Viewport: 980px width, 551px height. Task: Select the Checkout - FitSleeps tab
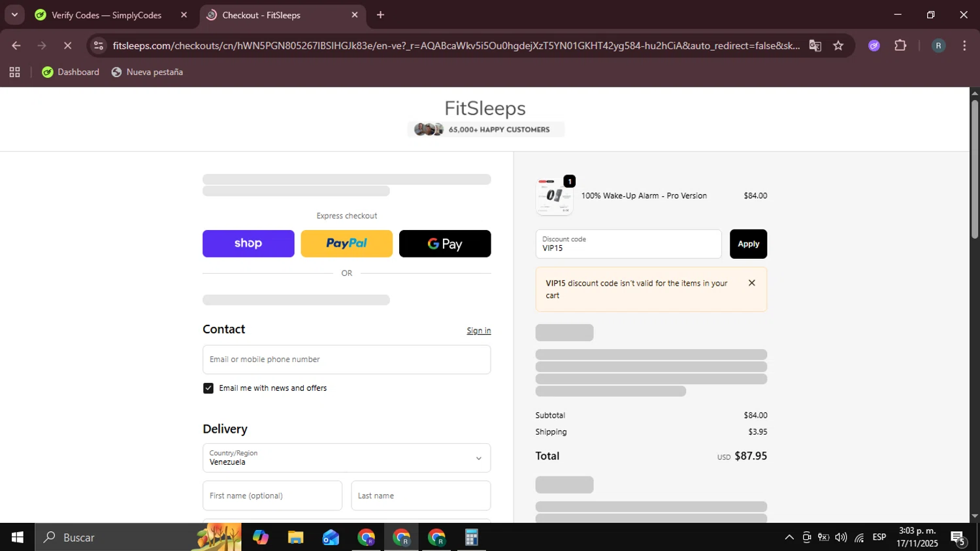click(x=261, y=15)
